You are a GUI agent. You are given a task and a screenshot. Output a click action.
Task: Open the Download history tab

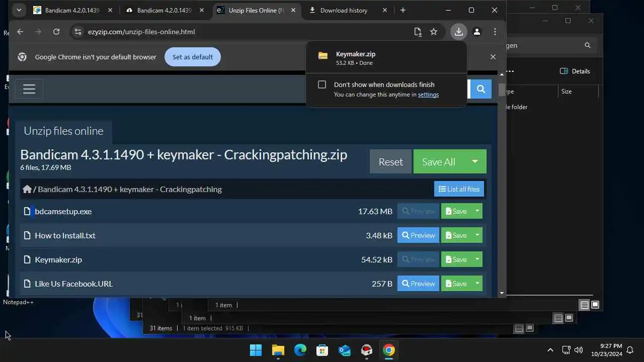[x=344, y=10]
